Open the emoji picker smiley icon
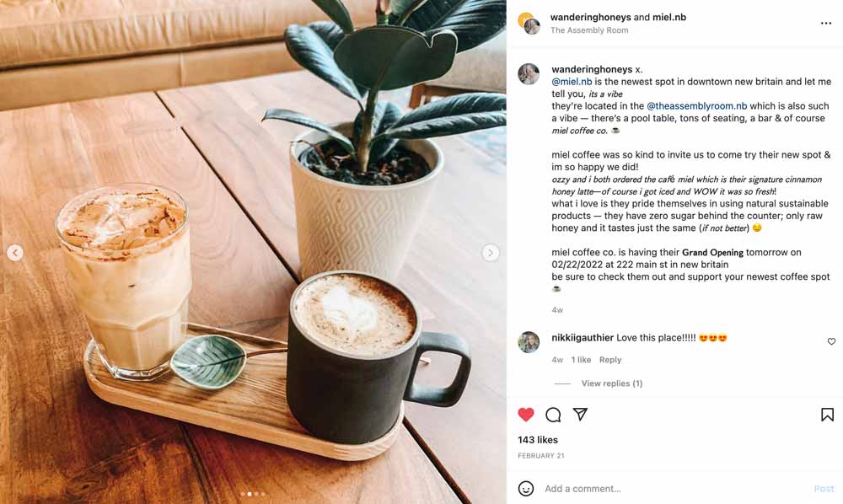 526,489
